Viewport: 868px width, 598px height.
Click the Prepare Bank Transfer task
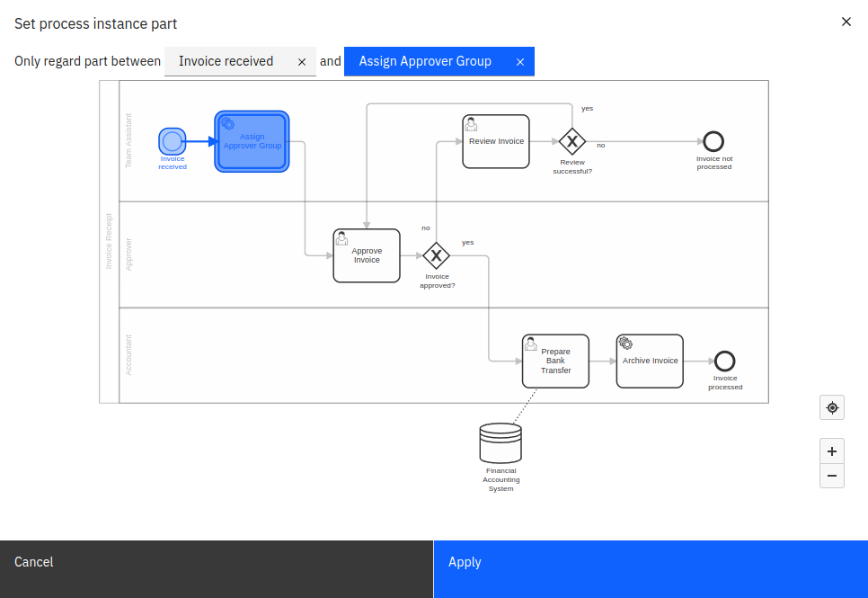pos(554,361)
